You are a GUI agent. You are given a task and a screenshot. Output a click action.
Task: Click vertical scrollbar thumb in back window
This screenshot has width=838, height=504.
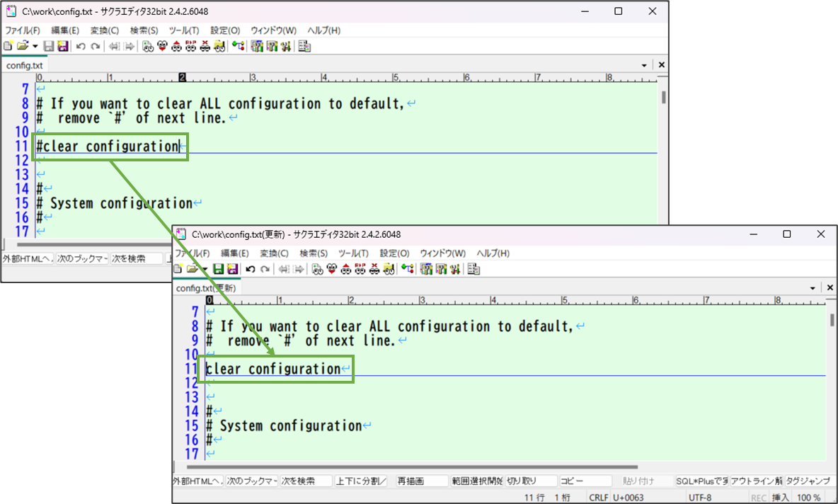click(663, 97)
